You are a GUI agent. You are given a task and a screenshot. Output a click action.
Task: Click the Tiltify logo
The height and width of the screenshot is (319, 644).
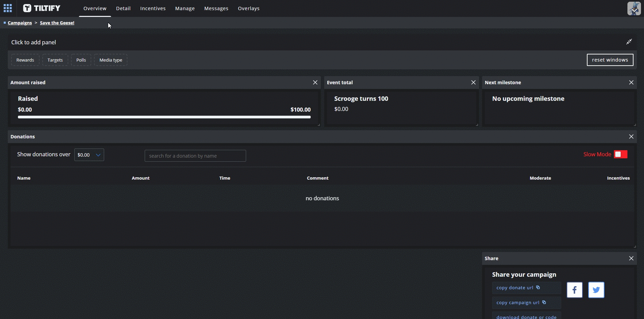[42, 8]
